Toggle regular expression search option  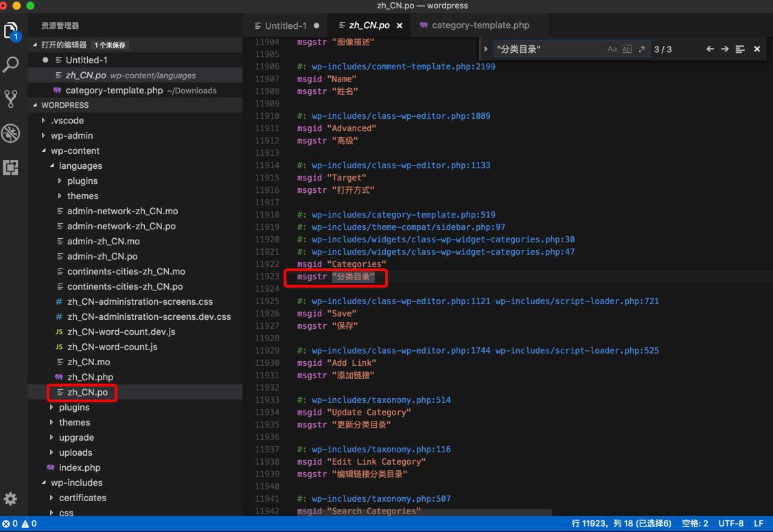642,49
